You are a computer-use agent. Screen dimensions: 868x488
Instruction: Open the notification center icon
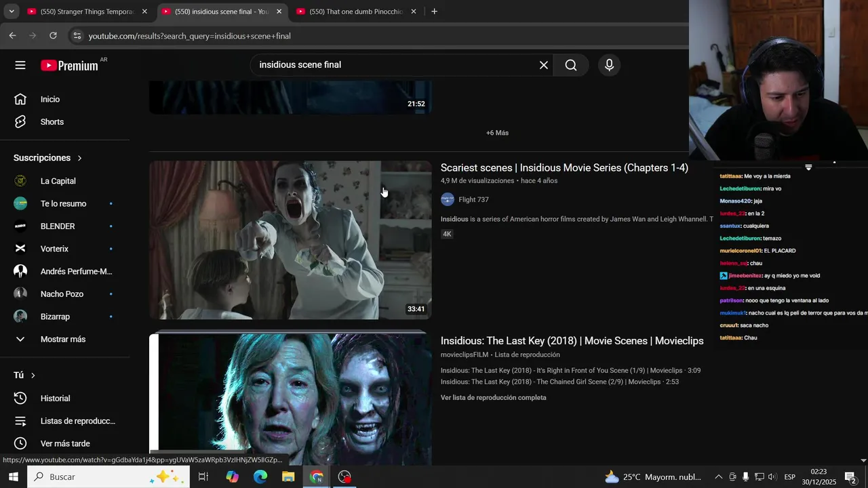(850, 477)
